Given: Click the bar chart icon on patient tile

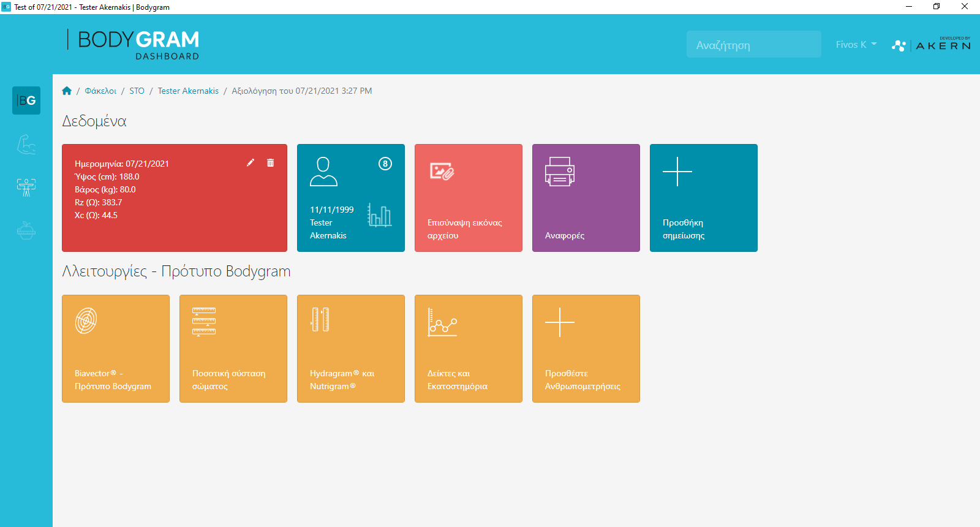Looking at the screenshot, I should click(380, 215).
